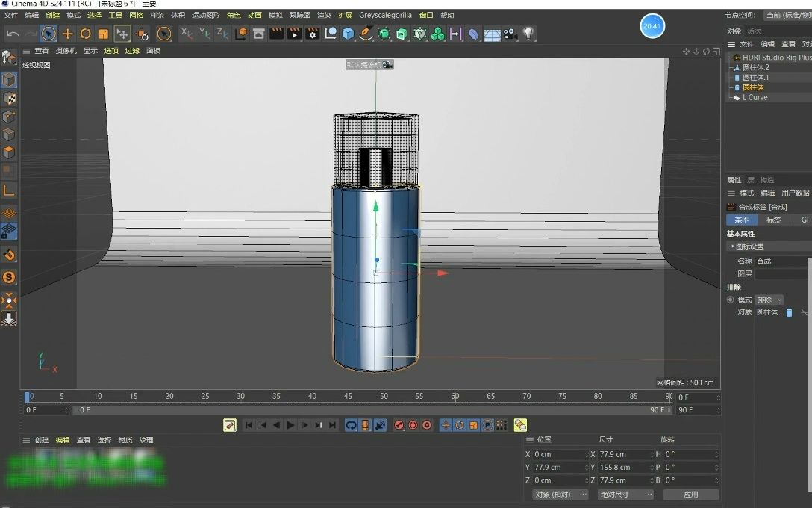Click frame 45 on the timeline ruler

[347, 397]
